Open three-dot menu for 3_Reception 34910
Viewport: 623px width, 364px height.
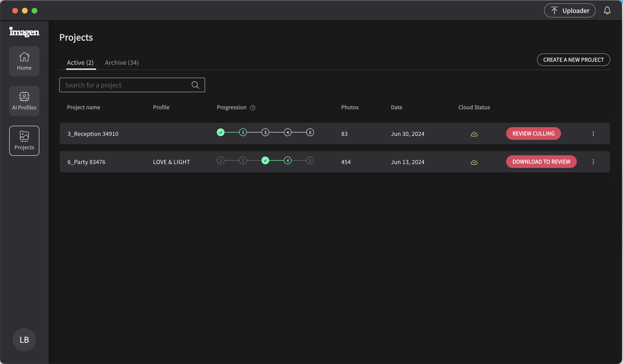pos(593,134)
